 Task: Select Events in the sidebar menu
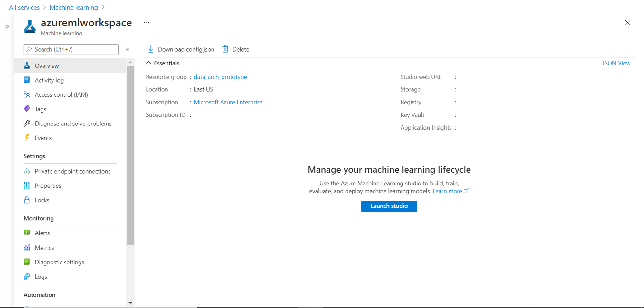pyautogui.click(x=70, y=138)
